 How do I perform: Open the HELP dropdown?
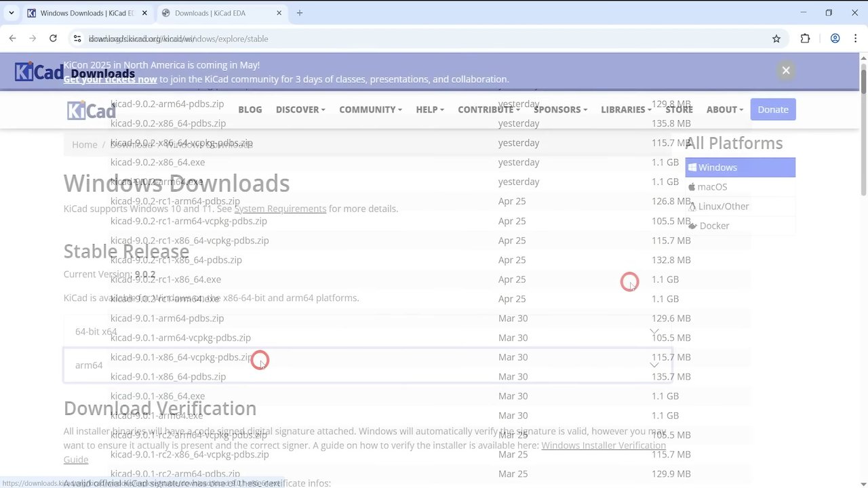click(x=430, y=110)
